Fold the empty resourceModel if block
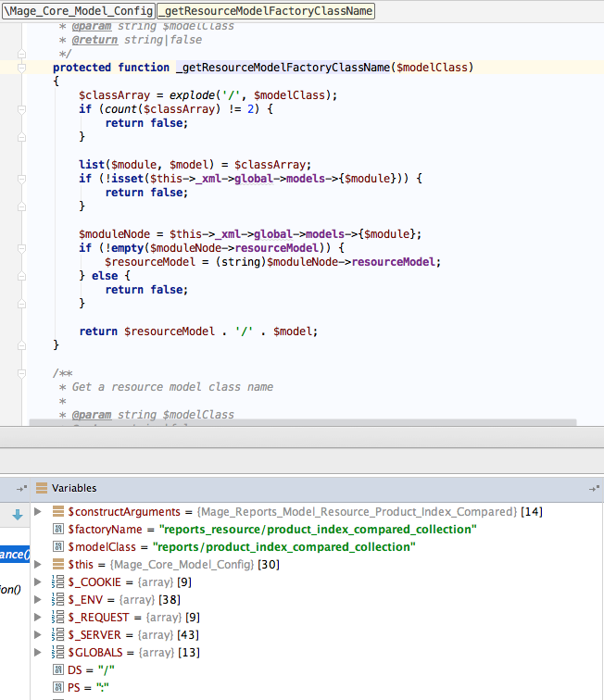The image size is (604, 700). pos(21,248)
